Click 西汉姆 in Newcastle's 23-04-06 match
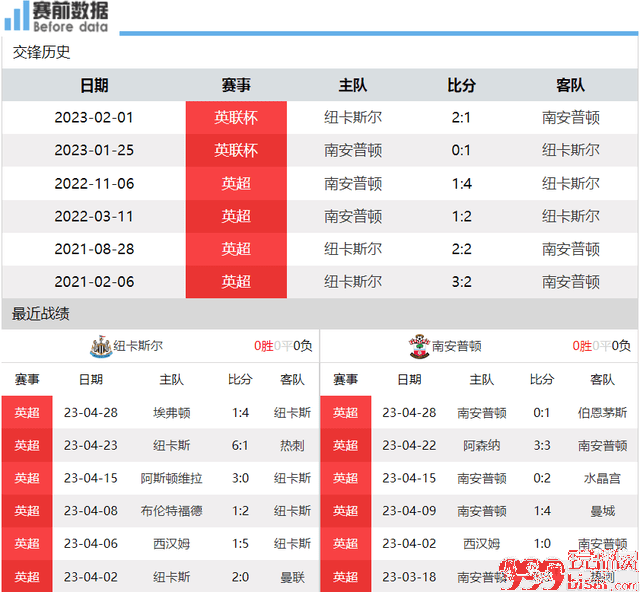 coord(171,544)
